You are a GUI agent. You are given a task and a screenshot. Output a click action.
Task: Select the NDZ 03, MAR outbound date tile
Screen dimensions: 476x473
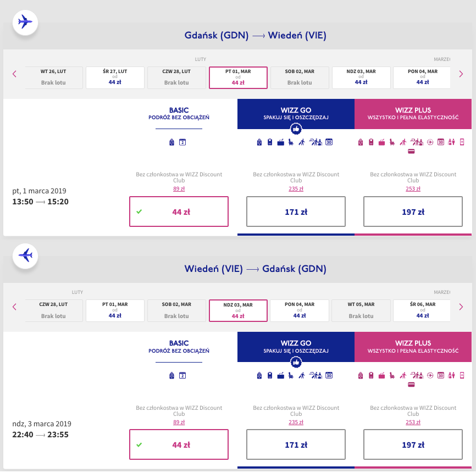click(x=361, y=77)
